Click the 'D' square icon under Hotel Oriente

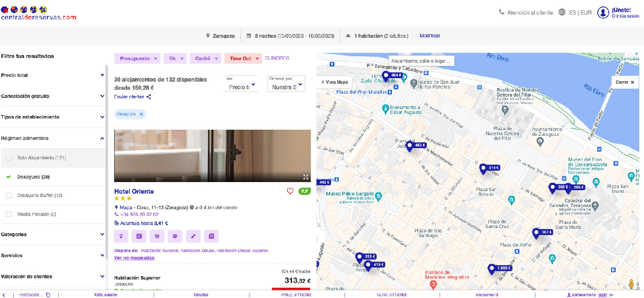(139, 236)
